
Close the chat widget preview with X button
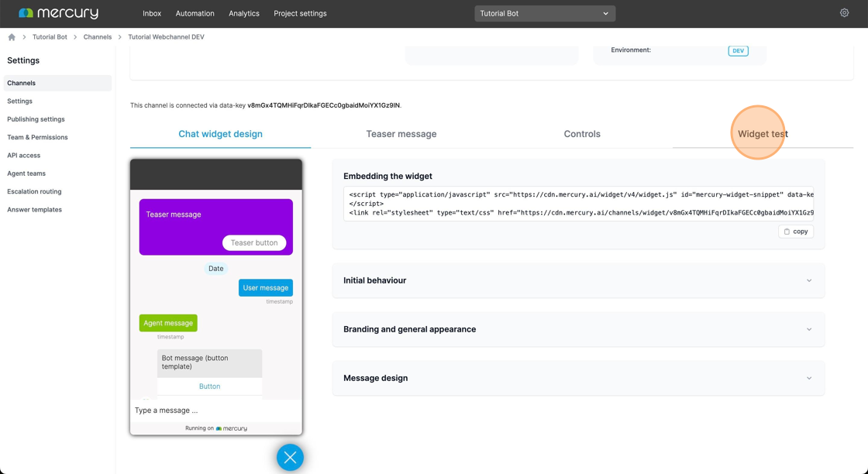(290, 458)
